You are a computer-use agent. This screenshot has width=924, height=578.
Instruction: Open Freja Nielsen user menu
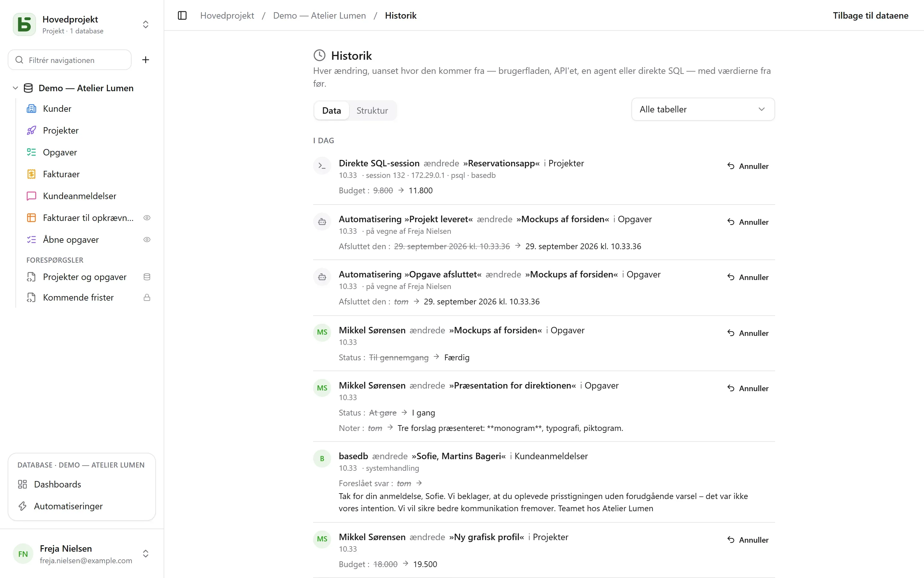pyautogui.click(x=82, y=554)
